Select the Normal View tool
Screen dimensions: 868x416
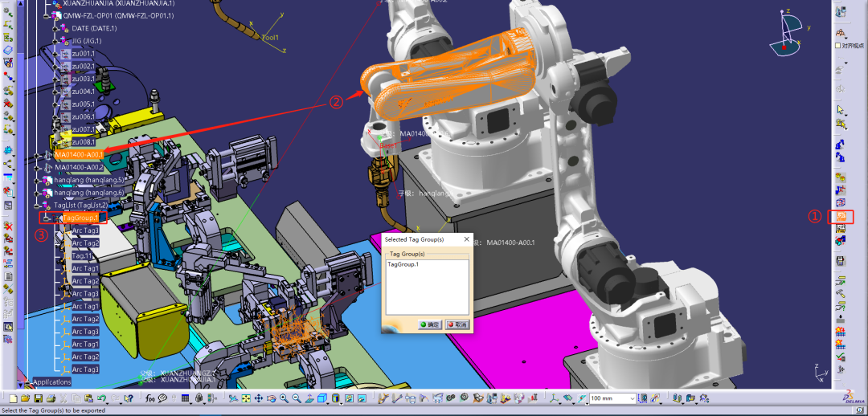pos(309,398)
